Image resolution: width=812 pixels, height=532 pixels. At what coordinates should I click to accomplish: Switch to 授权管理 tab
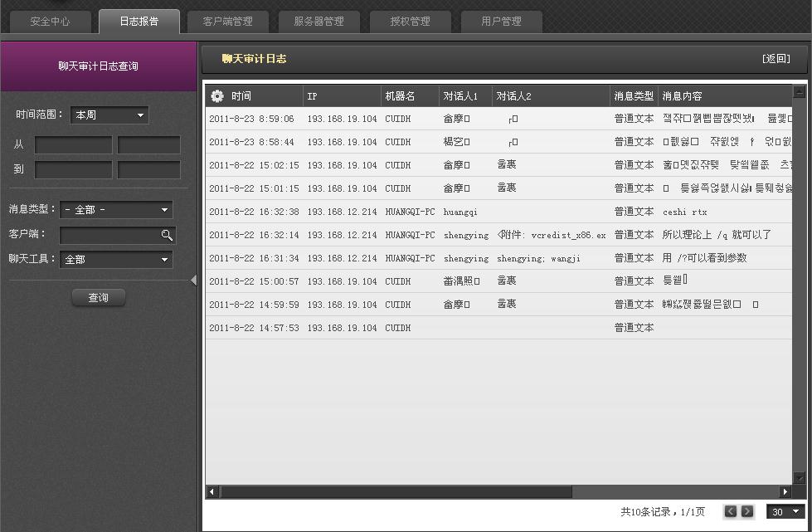410,22
